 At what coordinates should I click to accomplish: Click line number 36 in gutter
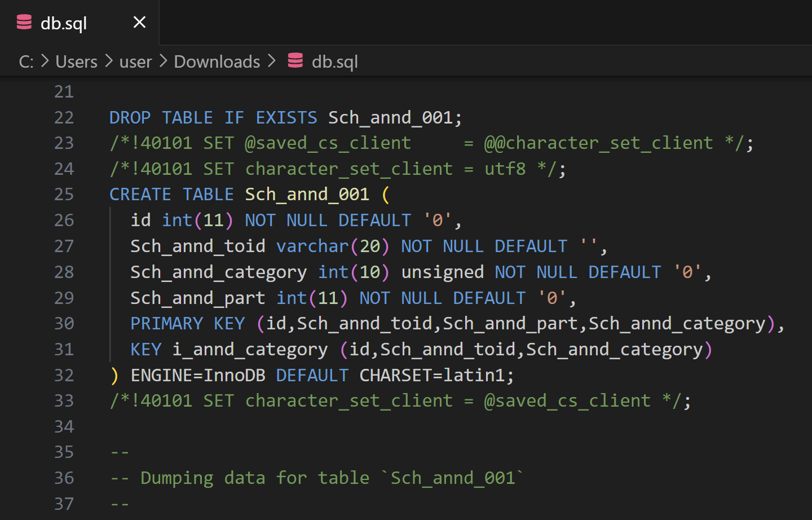point(64,478)
